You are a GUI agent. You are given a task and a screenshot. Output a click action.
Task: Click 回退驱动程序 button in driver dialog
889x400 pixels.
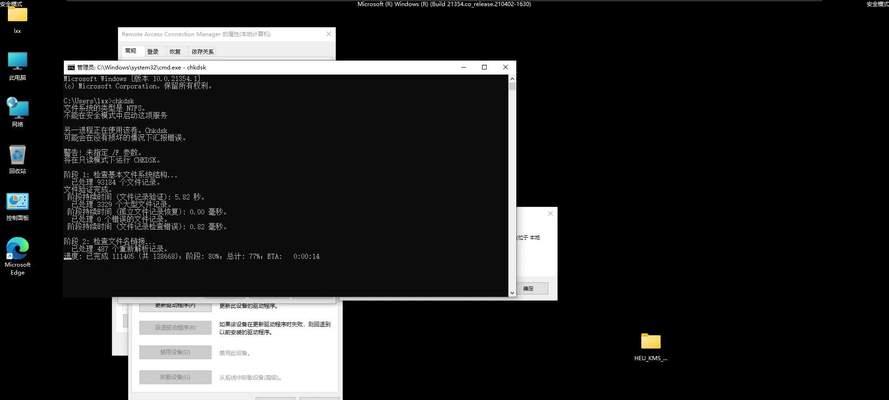(x=175, y=327)
